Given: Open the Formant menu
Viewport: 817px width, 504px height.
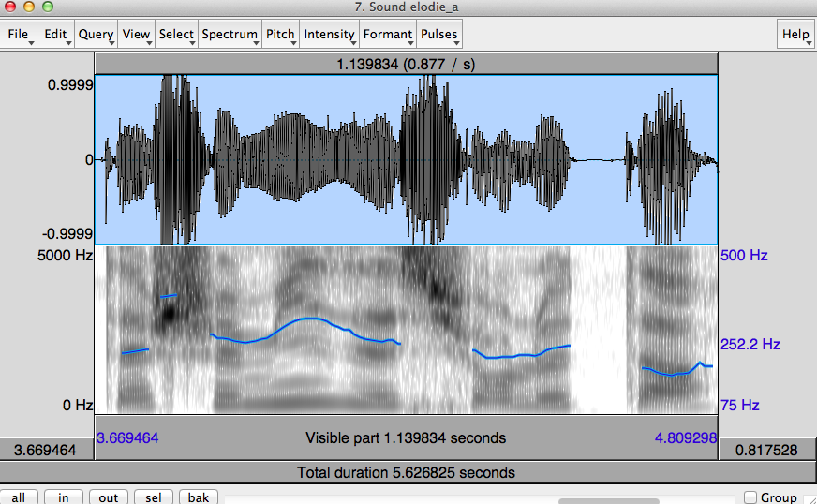Looking at the screenshot, I should coord(388,35).
